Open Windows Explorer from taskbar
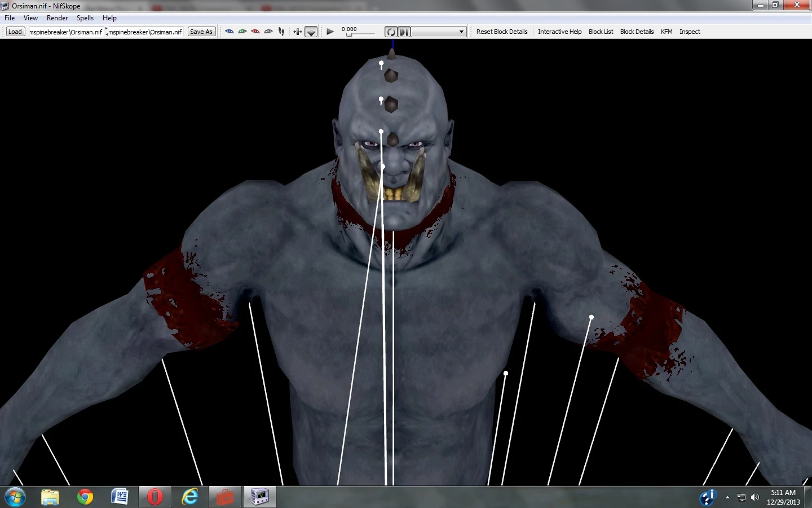The height and width of the screenshot is (508, 812). [50, 497]
